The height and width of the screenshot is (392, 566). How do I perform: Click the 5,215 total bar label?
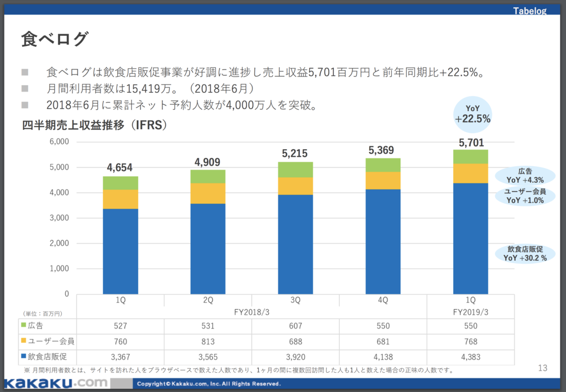pos(295,153)
